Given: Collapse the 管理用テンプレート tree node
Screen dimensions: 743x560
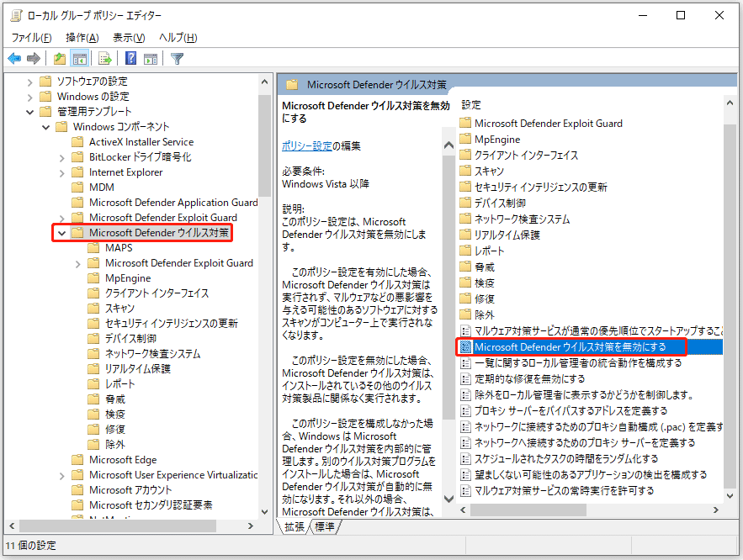Looking at the screenshot, I should click(29, 112).
